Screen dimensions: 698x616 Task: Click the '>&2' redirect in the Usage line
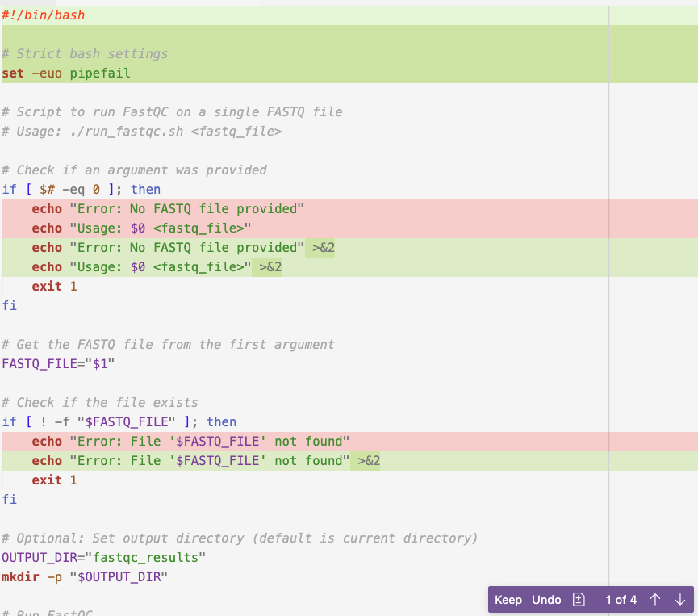[x=271, y=266]
